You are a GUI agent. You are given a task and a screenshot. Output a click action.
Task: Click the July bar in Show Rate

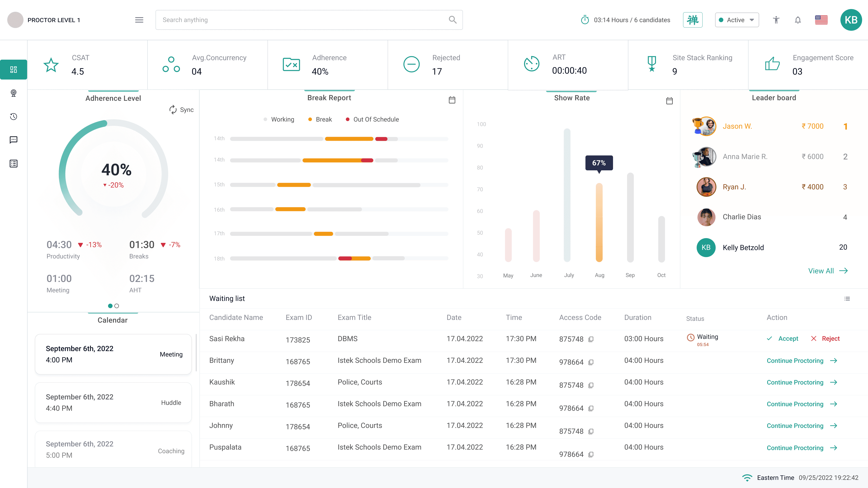pyautogui.click(x=567, y=195)
